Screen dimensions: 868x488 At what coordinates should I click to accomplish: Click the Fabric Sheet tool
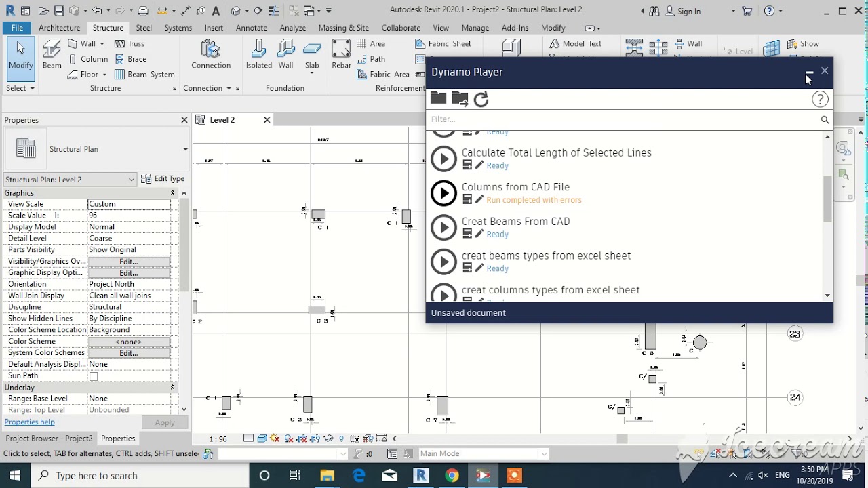[443, 43]
